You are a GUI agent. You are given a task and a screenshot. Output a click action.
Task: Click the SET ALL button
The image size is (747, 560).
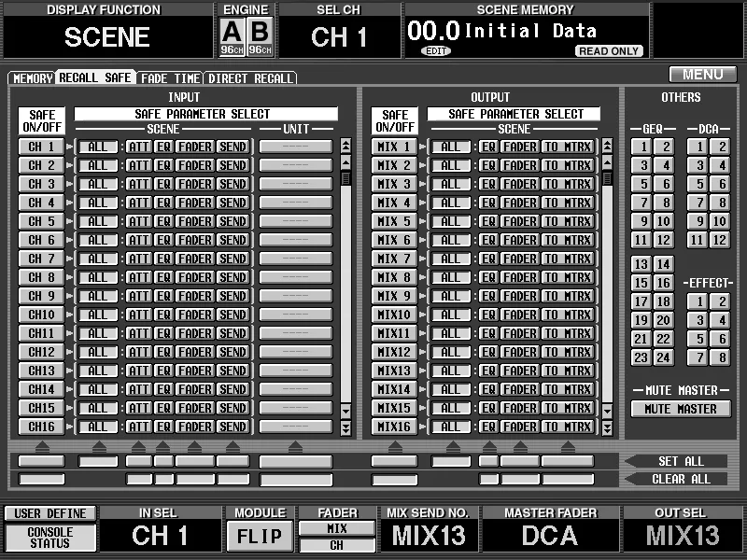click(x=676, y=461)
